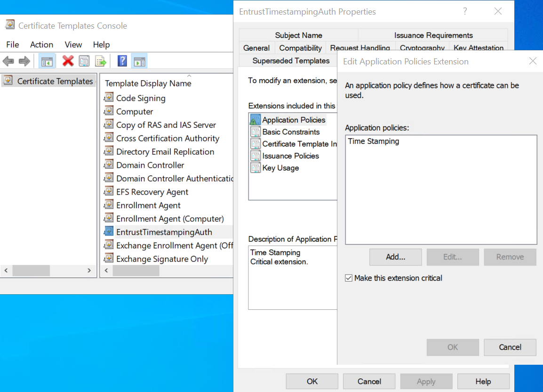Uncheck 'Make this extension critical'
543x392 pixels.
tap(349, 278)
